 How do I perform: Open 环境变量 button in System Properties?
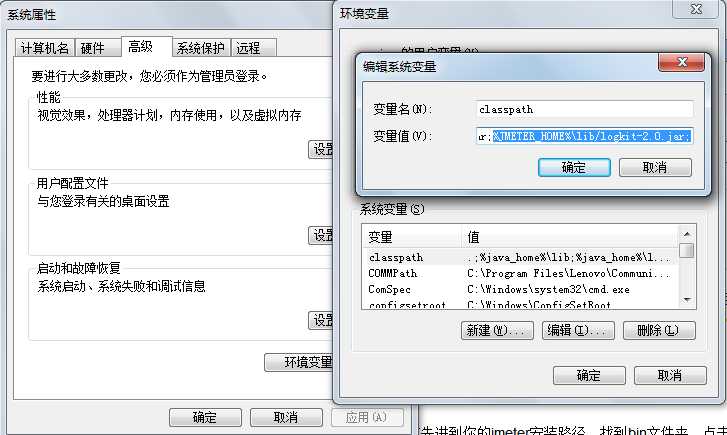[299, 362]
